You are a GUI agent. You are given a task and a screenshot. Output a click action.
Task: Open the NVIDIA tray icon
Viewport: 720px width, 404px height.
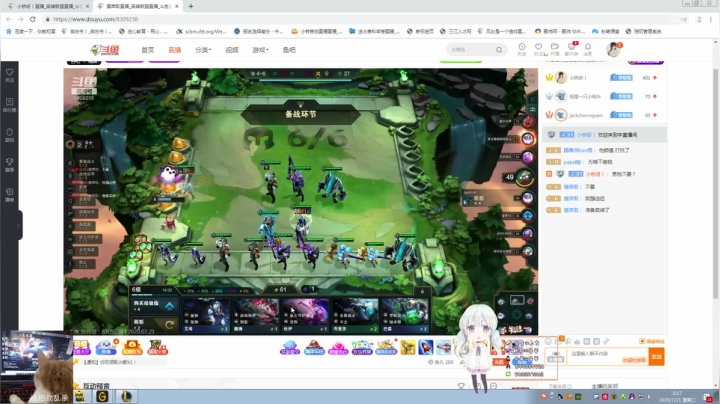coord(578,397)
